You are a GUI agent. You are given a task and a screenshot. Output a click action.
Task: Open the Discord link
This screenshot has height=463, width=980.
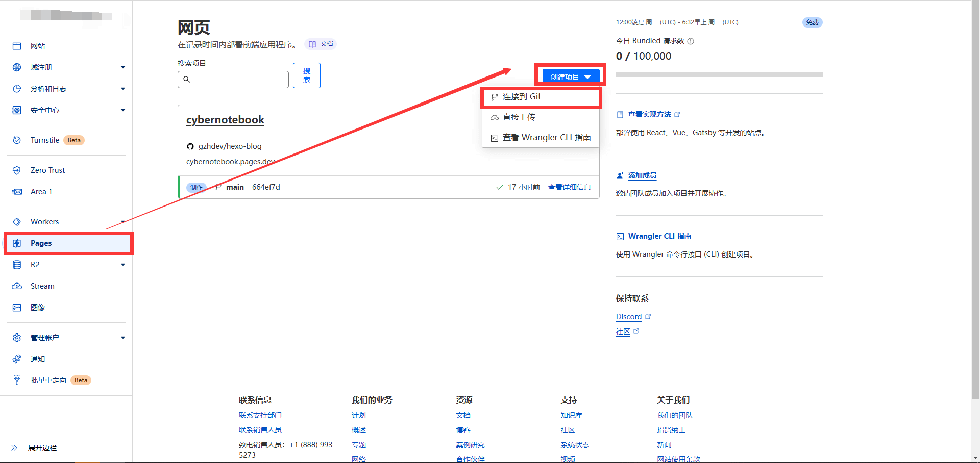tap(629, 317)
